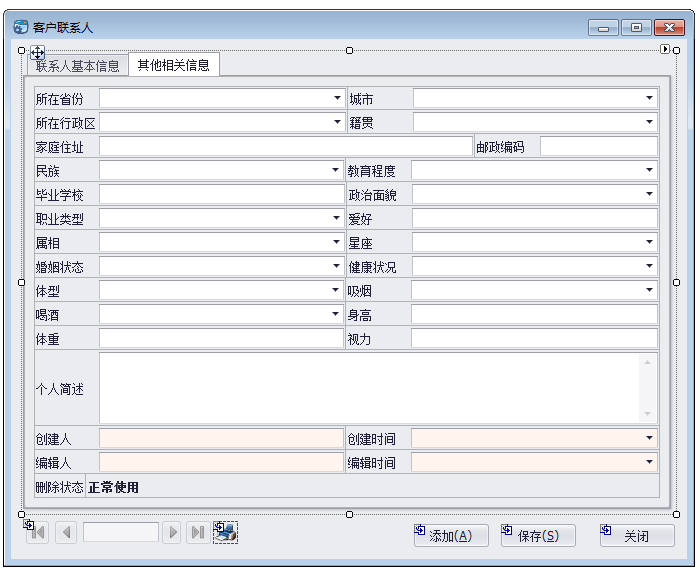Jump to last record navigation button
Viewport: 700px width, 572px height.
coord(198,532)
